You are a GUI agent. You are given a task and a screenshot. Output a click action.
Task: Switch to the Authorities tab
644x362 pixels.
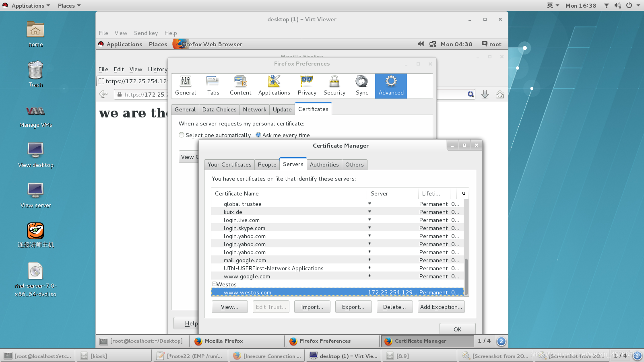324,165
